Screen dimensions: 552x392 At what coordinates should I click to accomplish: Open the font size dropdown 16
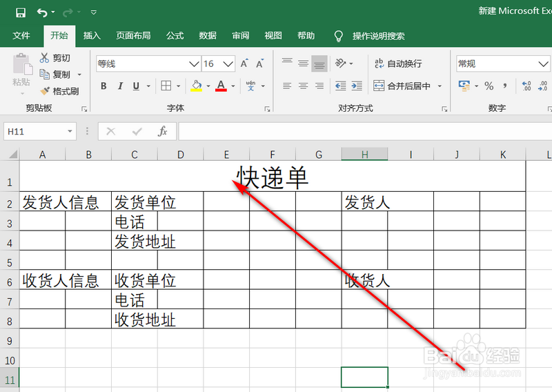pos(228,64)
